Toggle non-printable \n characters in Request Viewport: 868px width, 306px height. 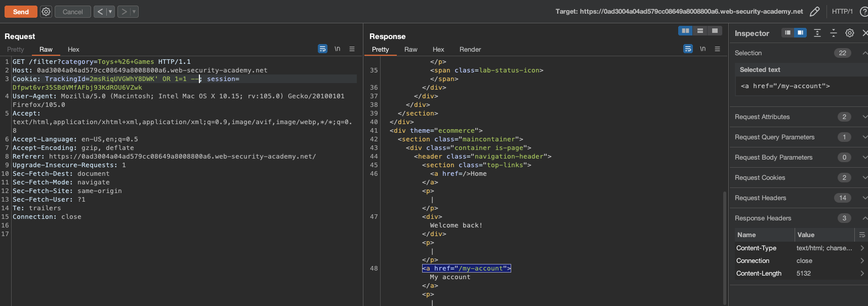[337, 49]
